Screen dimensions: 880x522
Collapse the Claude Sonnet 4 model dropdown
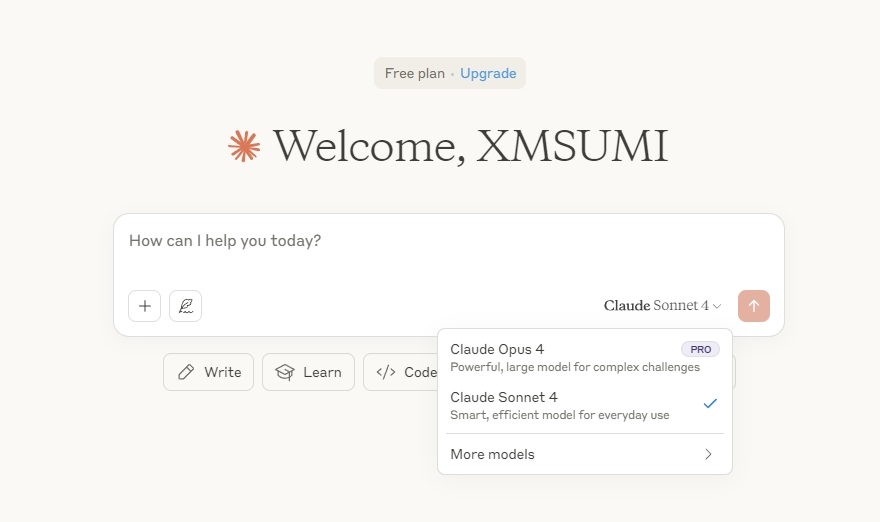(662, 306)
